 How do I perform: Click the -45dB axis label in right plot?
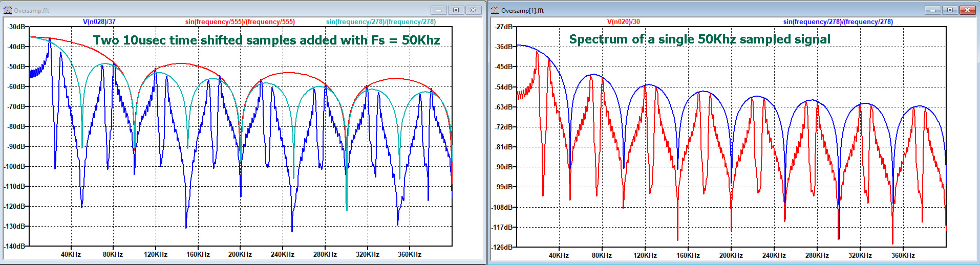[x=504, y=67]
